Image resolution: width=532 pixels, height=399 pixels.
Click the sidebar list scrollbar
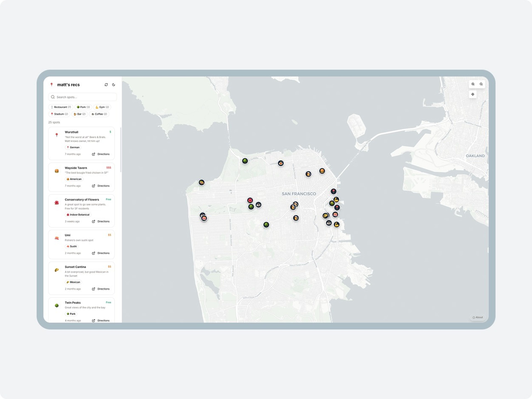(121, 150)
